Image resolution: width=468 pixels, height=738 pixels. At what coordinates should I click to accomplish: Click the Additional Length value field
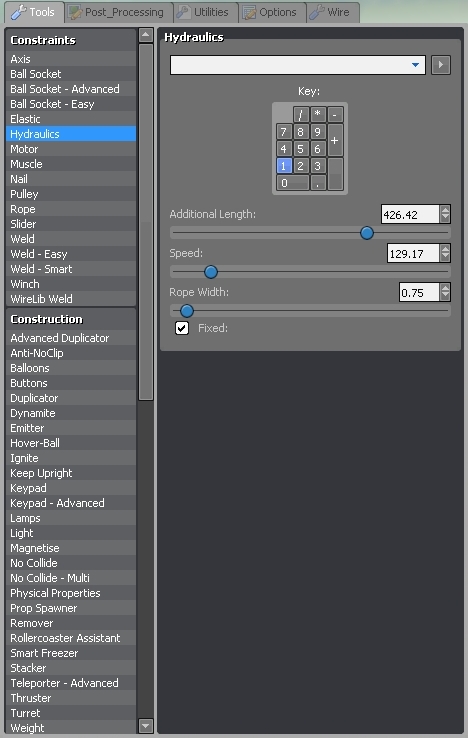(410, 214)
